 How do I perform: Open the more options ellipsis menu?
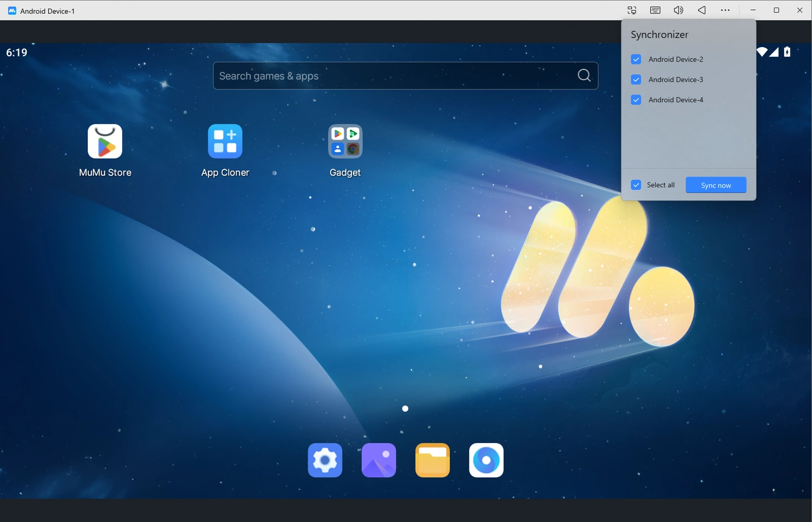click(725, 10)
